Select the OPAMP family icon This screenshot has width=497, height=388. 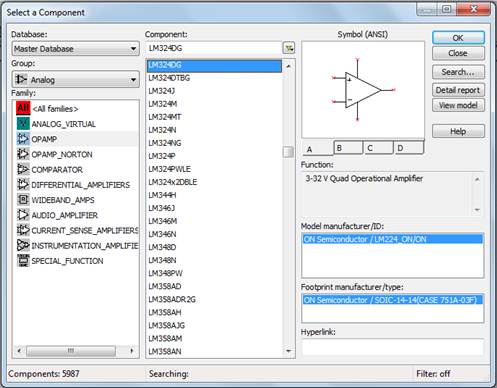pyautogui.click(x=23, y=139)
